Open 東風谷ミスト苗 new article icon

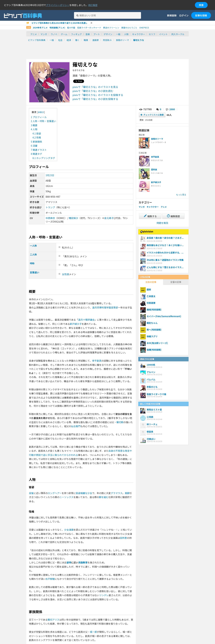[x=143, y=411]
